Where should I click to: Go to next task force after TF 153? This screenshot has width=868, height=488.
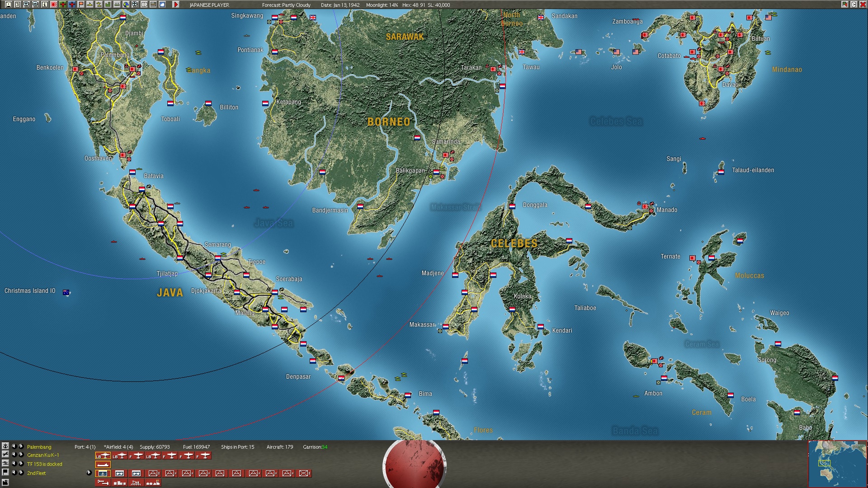[21, 464]
